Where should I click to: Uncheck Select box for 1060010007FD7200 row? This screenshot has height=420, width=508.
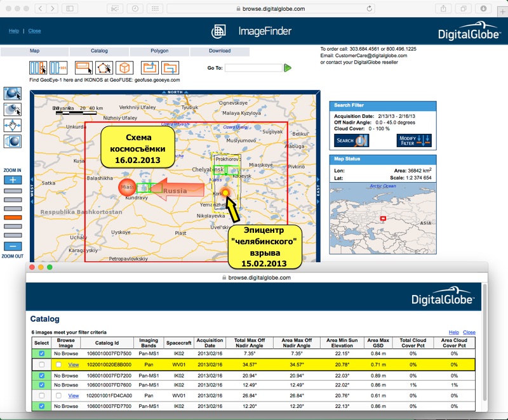click(41, 376)
